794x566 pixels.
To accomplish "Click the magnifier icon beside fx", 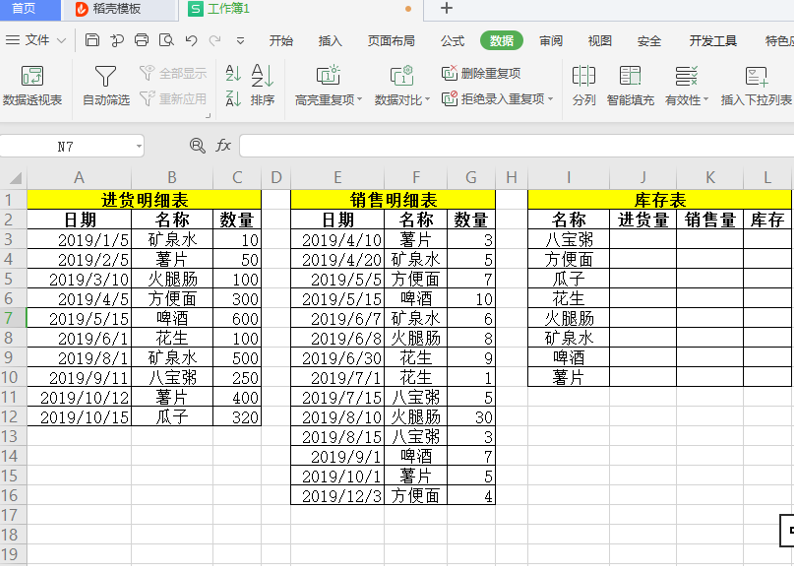I will (197, 146).
